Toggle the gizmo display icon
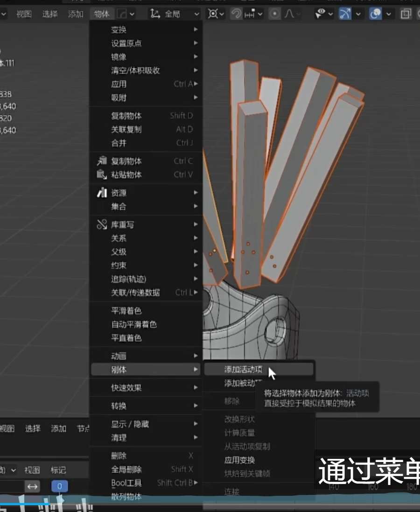420x512 pixels. click(x=345, y=14)
